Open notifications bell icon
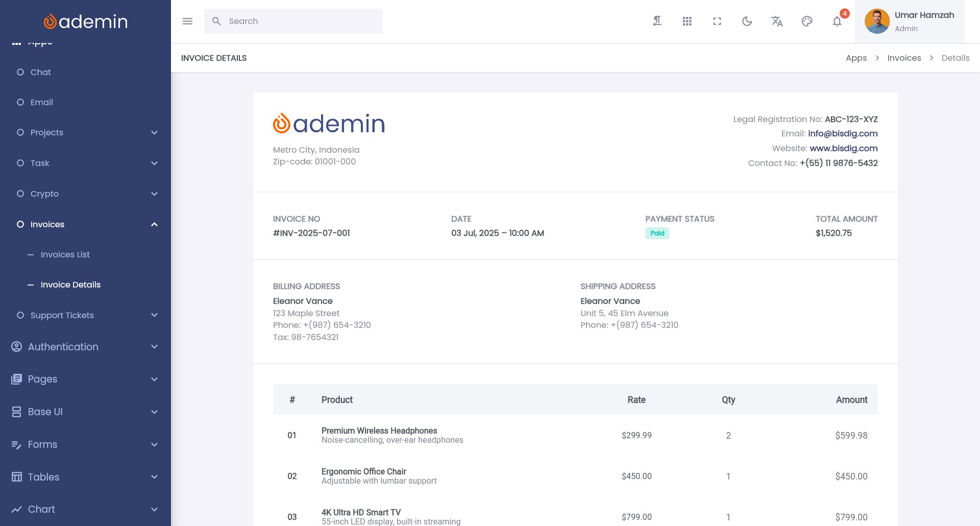This screenshot has width=980, height=526. (x=837, y=21)
